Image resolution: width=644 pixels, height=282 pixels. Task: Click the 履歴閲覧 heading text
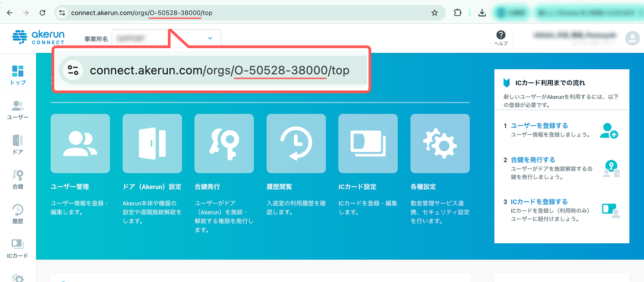click(279, 187)
